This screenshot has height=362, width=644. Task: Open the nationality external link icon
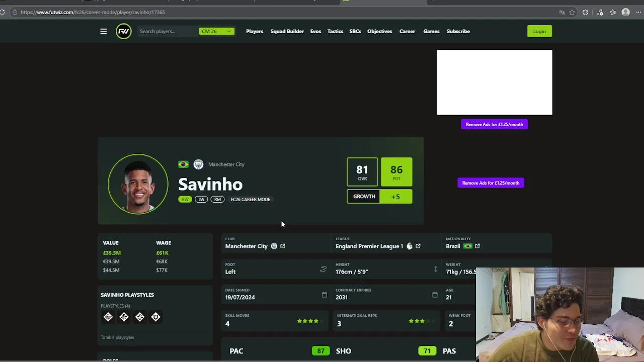[477, 246]
